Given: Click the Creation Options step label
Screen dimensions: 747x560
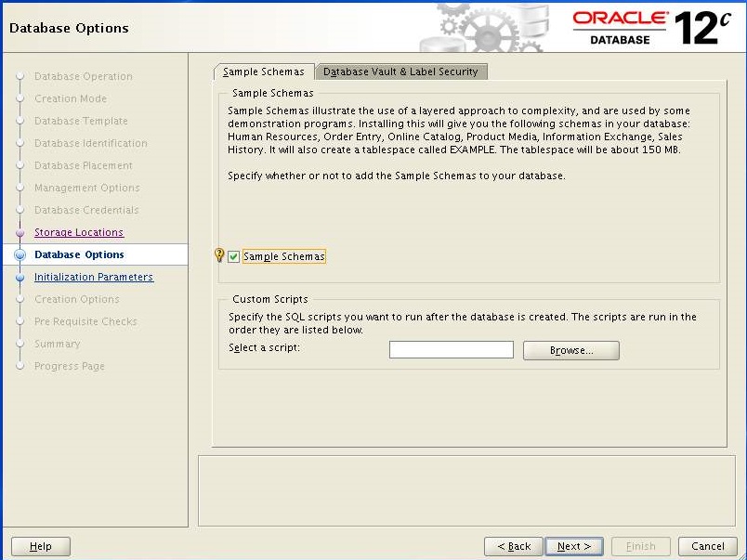Looking at the screenshot, I should pos(77,299).
